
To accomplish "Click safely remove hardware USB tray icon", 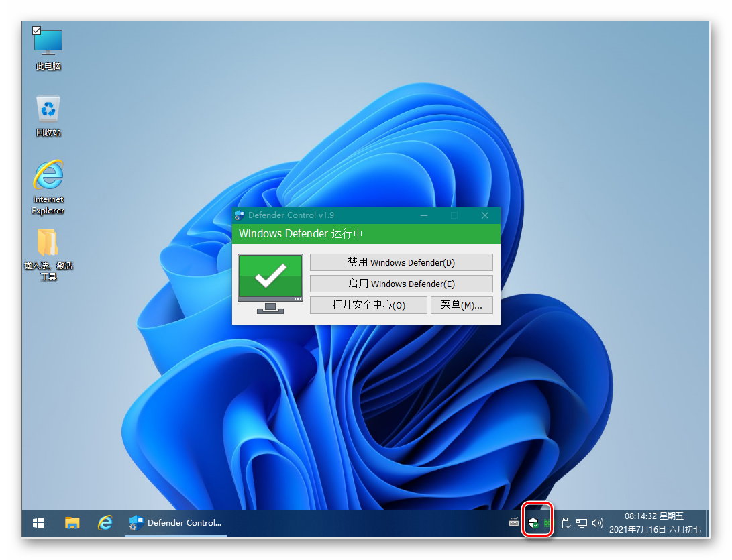I will coord(566,523).
